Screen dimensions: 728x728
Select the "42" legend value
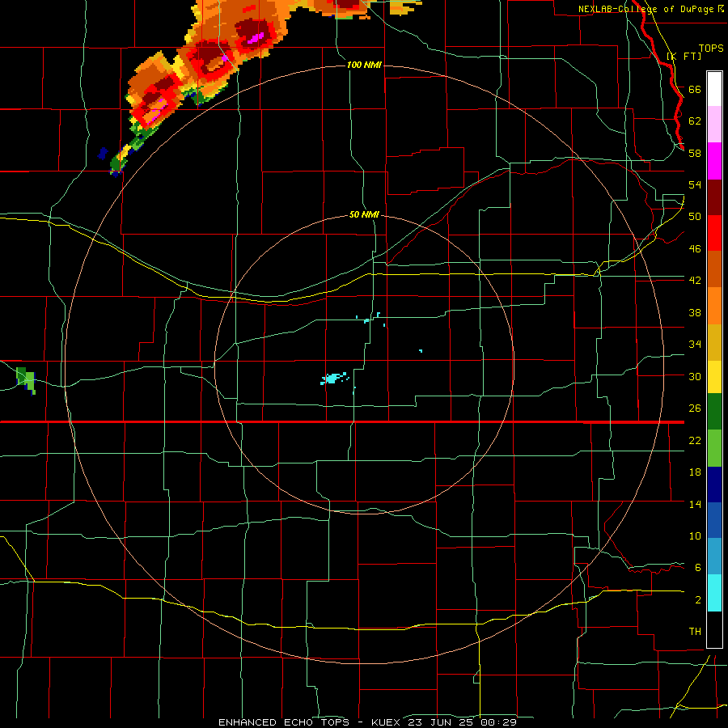pyautogui.click(x=695, y=281)
